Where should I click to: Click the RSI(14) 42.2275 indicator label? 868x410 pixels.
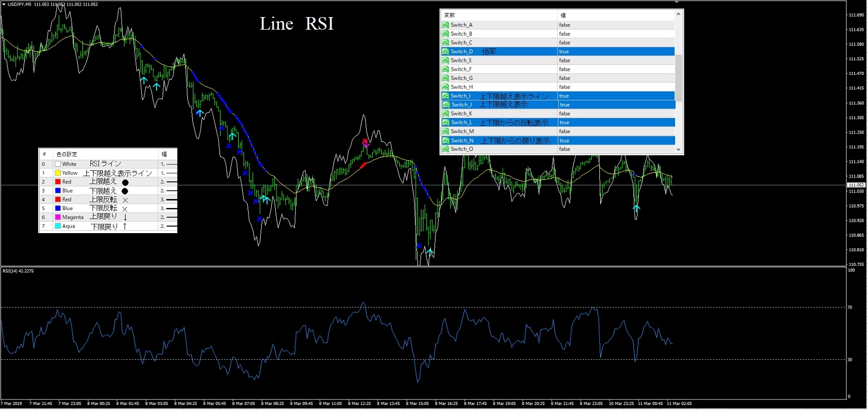tap(18, 271)
